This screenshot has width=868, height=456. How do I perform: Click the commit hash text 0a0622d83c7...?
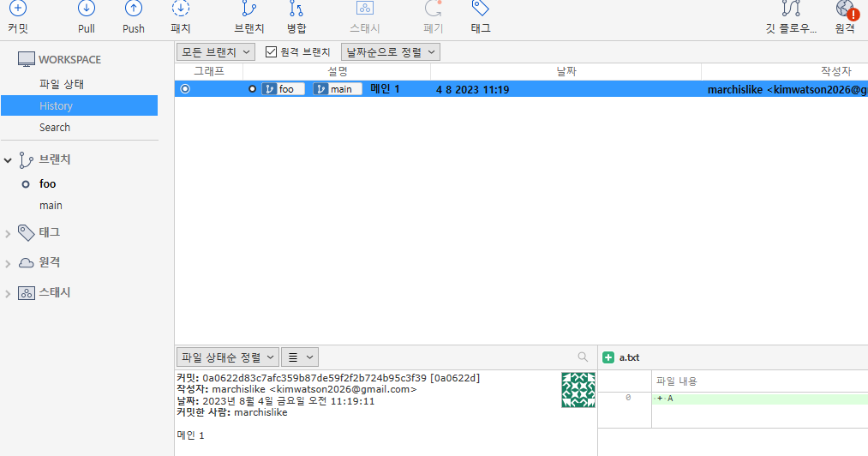tap(314, 378)
